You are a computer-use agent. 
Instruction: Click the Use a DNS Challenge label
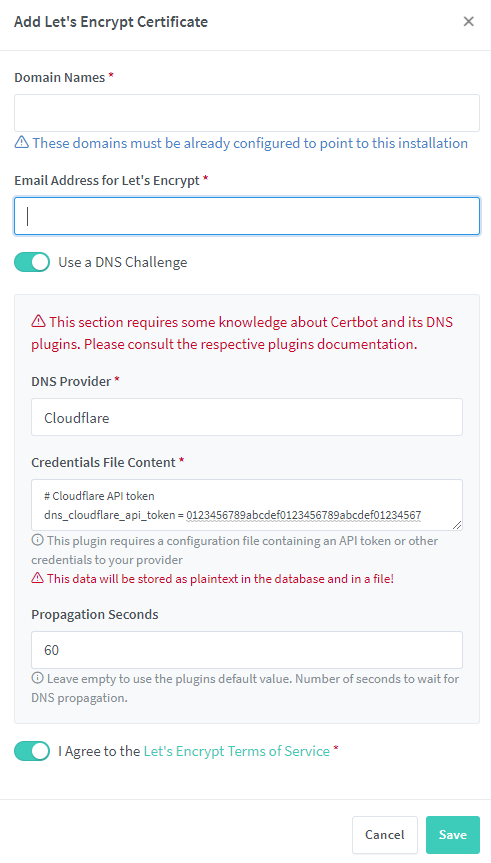pos(123,262)
